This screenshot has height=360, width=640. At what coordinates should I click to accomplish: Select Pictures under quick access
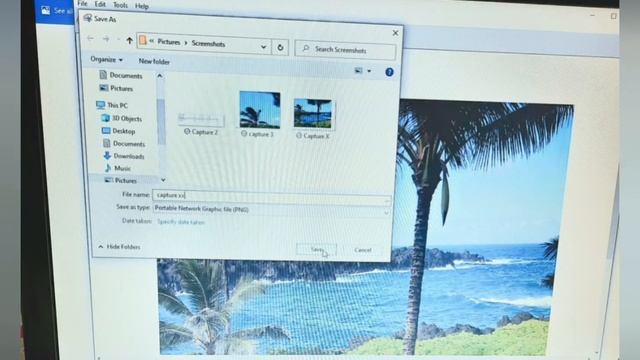pyautogui.click(x=117, y=88)
